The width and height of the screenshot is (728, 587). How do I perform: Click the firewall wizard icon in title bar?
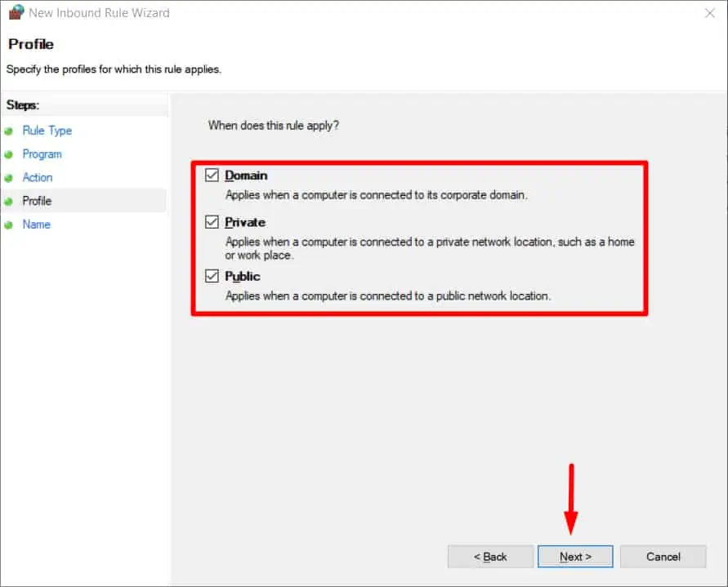[16, 12]
